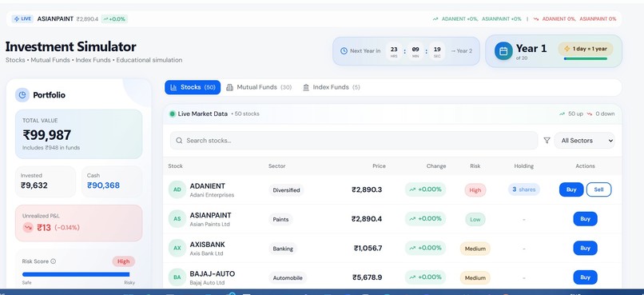Image resolution: width=644 pixels, height=295 pixels.
Task: Click the 3 shares holding badge
Action: point(524,189)
